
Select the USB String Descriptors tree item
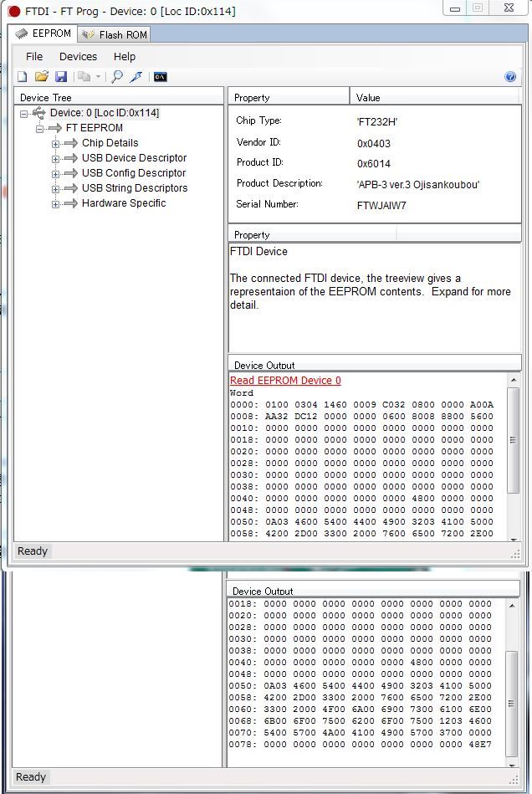135,188
